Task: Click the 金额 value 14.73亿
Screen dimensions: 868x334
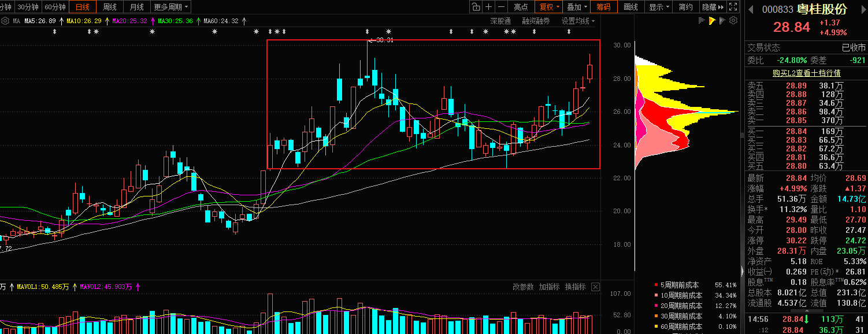Action: [x=851, y=199]
